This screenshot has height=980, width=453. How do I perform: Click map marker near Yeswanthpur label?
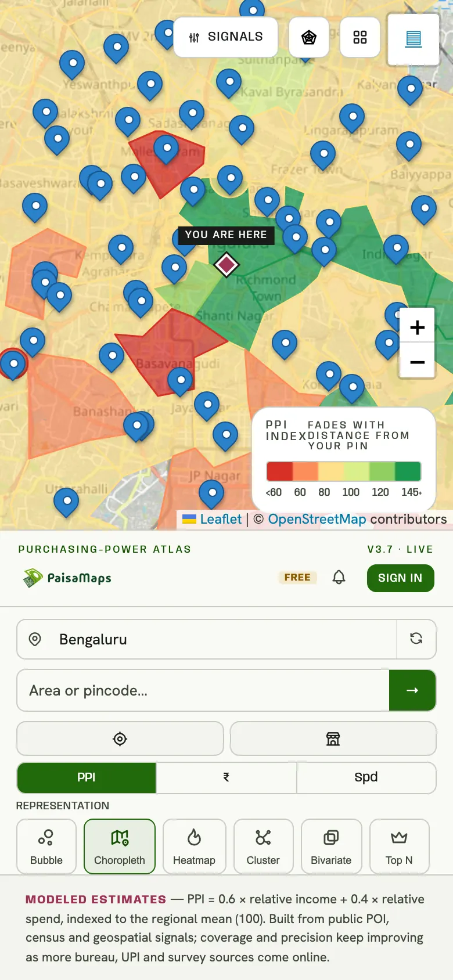click(73, 65)
